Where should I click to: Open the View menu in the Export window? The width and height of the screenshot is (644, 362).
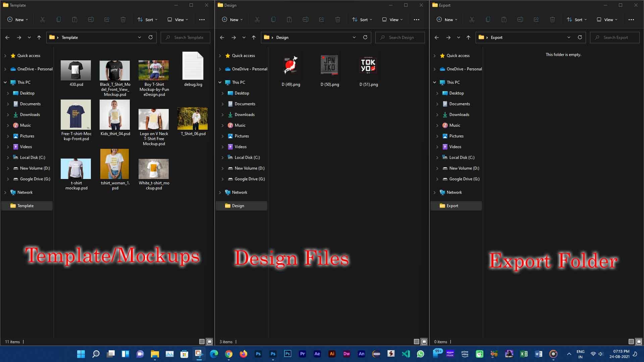(606, 19)
